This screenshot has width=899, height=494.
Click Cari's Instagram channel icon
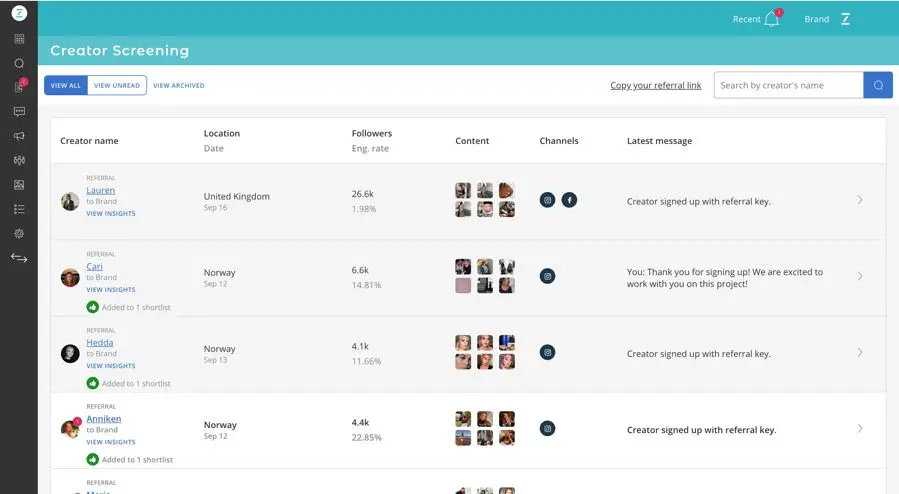(548, 276)
